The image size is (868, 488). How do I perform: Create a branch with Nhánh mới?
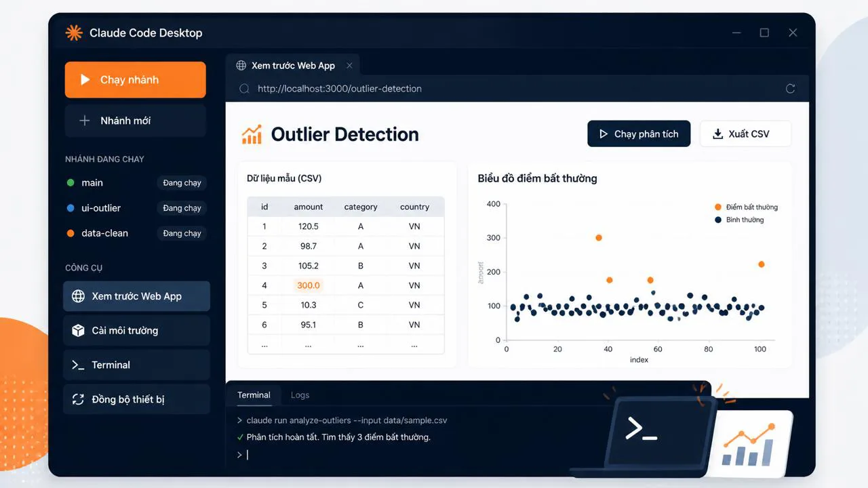pyautogui.click(x=136, y=121)
